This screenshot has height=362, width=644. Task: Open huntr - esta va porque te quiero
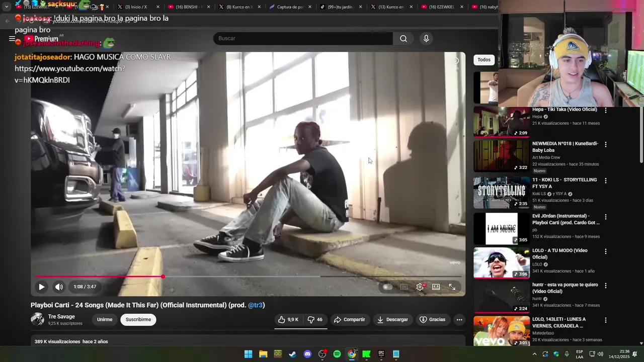click(565, 288)
